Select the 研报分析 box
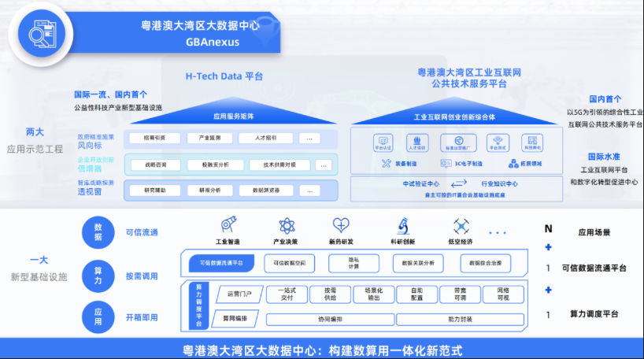Viewport: 644px width, 359px height. click(x=210, y=191)
